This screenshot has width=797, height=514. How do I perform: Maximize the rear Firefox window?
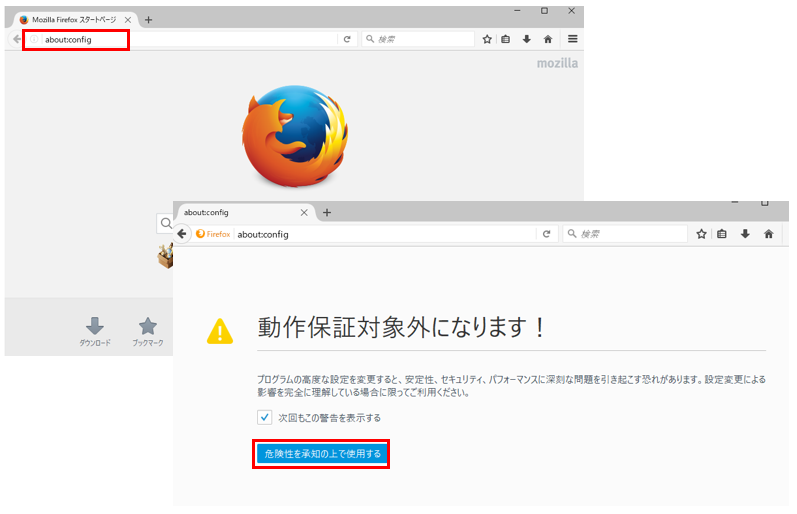click(x=544, y=11)
